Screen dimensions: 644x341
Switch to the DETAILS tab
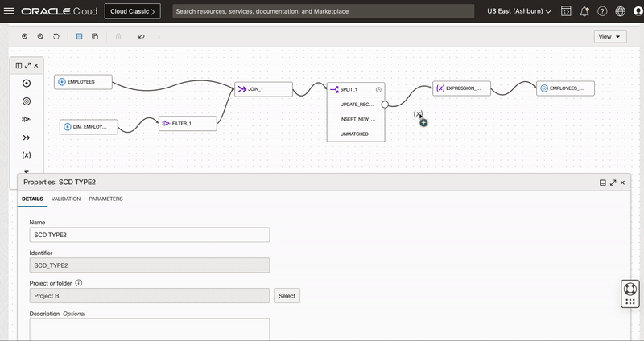pos(32,199)
